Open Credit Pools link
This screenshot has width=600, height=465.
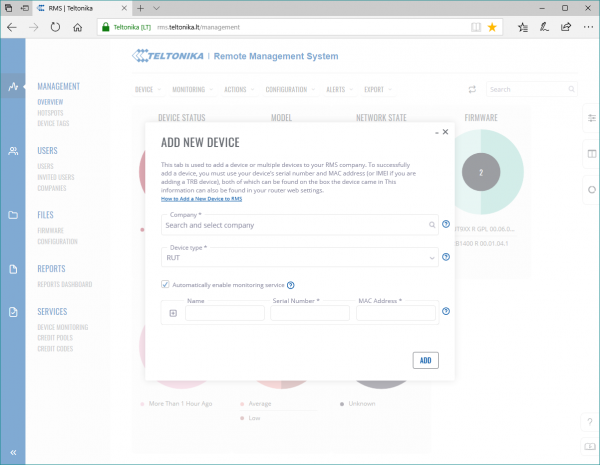tap(55, 338)
